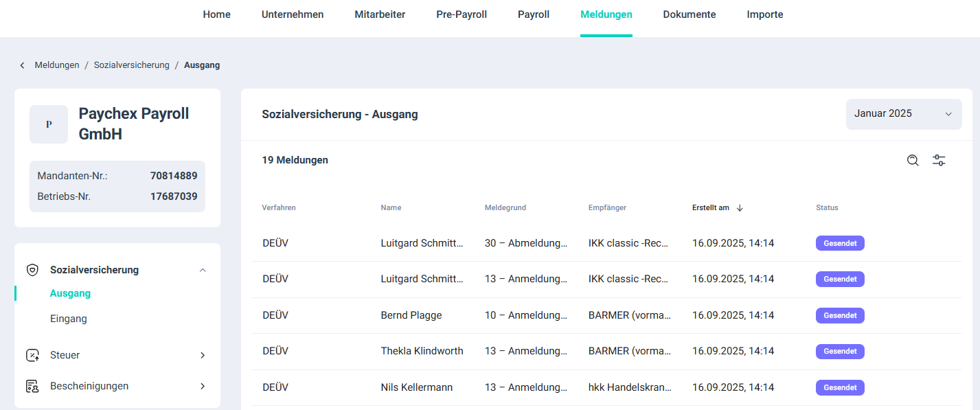Screen dimensions: 980x410
Task: Go to the Dokumente tab
Action: click(689, 14)
